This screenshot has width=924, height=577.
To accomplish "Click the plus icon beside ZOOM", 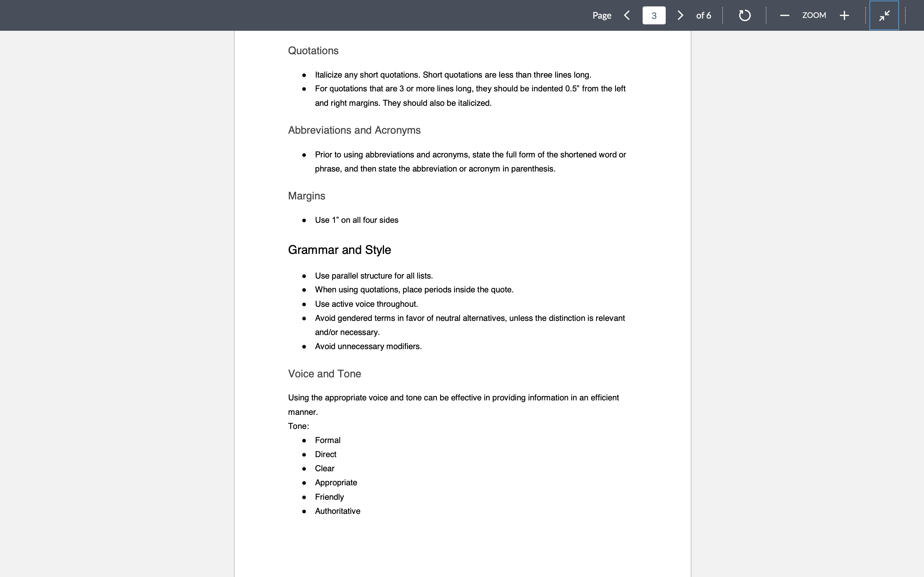I will (x=844, y=15).
